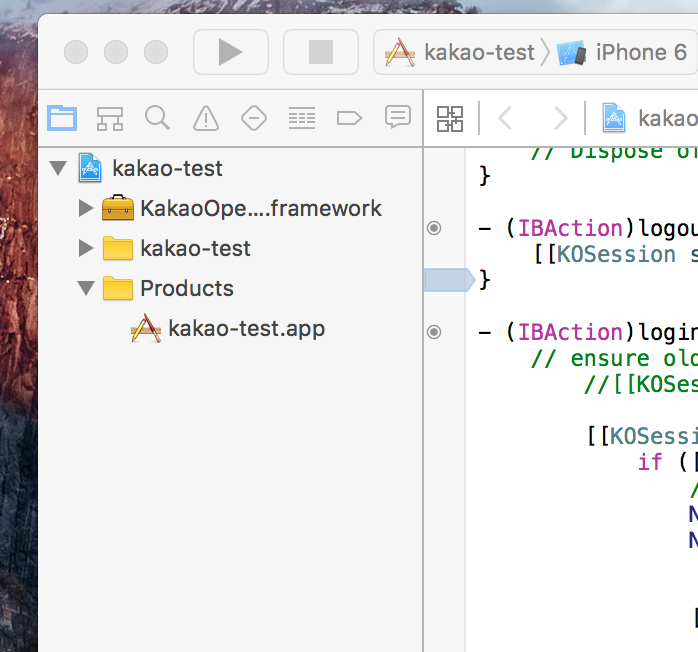The image size is (698, 652).
Task: Click the KOSession text in logout method
Action: point(616,255)
